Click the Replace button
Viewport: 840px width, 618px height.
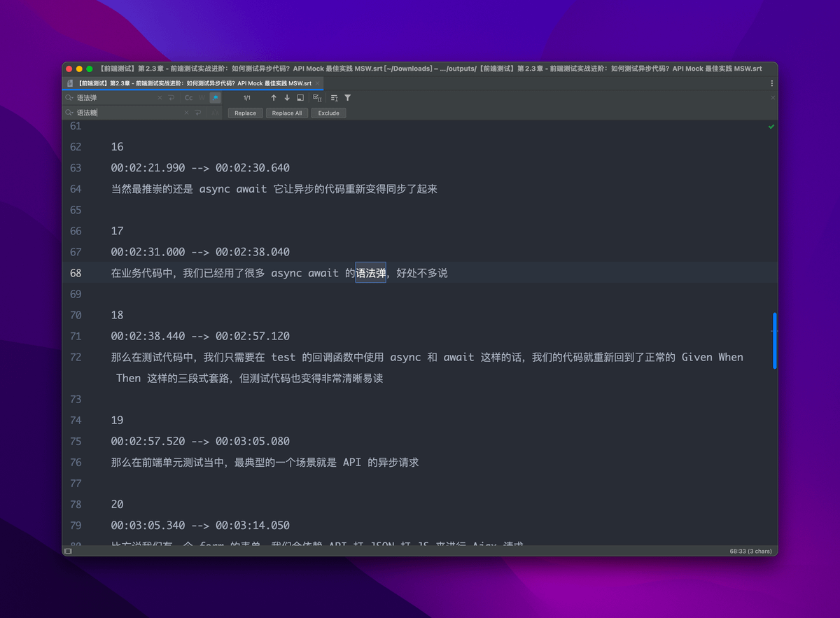coord(245,113)
